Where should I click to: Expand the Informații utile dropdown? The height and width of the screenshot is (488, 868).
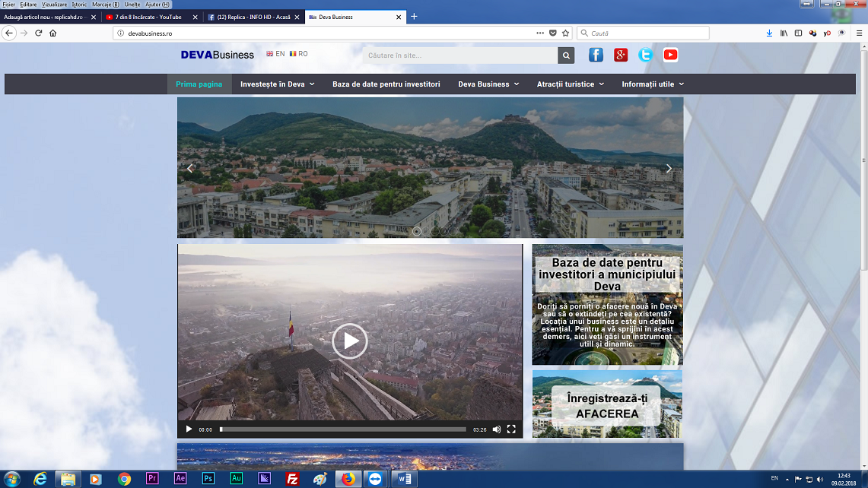[x=652, y=84]
